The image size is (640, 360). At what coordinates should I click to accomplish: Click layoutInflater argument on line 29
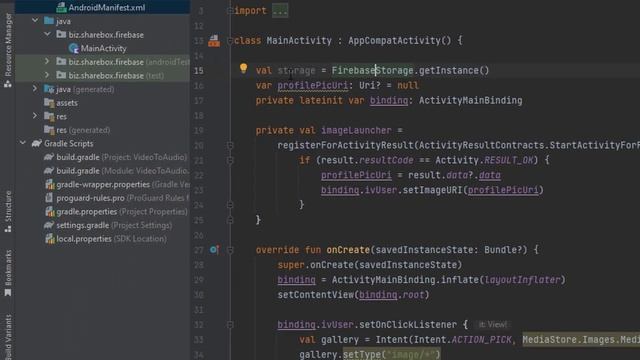(522, 280)
